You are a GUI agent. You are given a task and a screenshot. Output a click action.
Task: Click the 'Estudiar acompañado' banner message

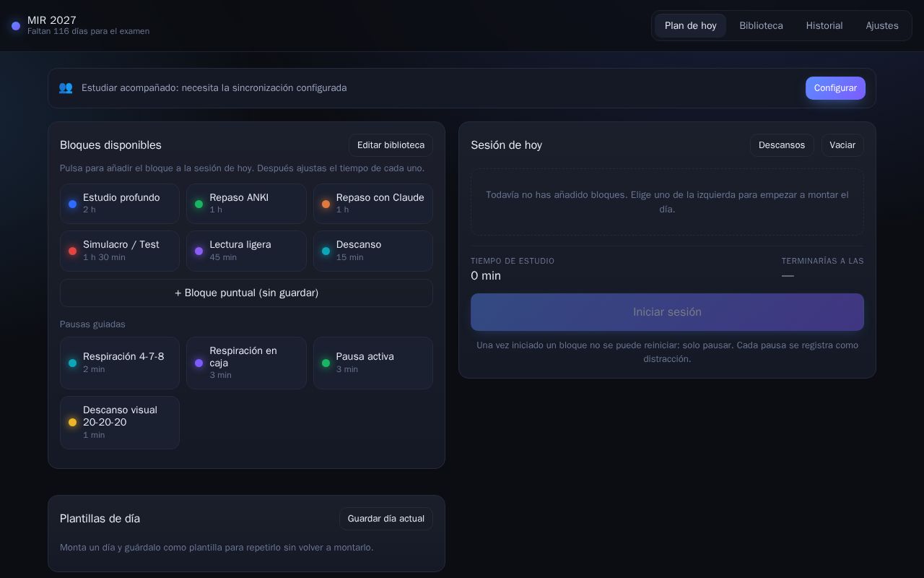214,87
